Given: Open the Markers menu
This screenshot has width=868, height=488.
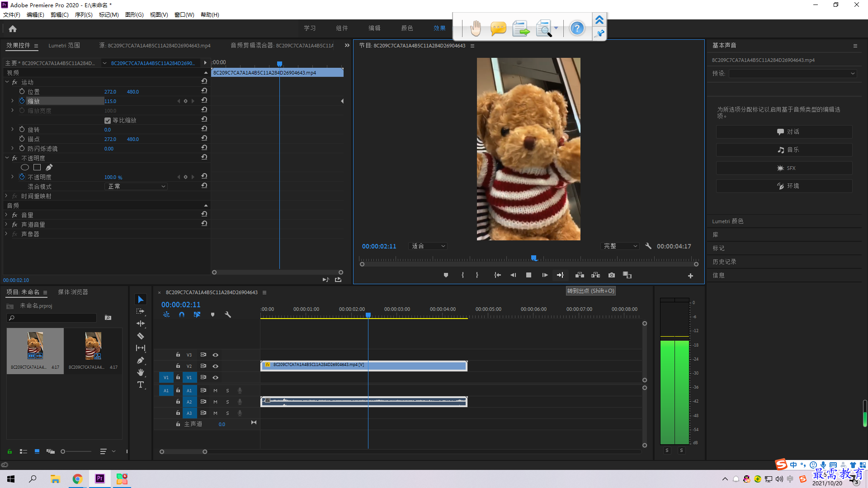Looking at the screenshot, I should click(108, 15).
